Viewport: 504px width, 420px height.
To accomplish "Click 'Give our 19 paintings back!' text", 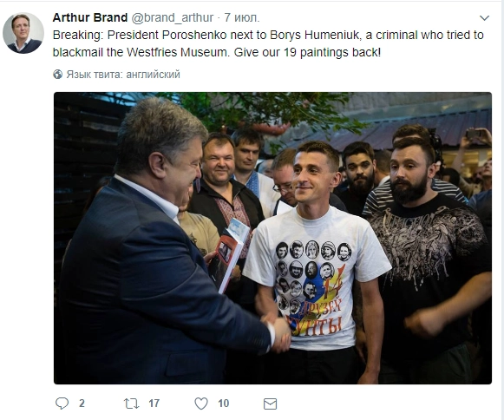I will click(307, 52).
